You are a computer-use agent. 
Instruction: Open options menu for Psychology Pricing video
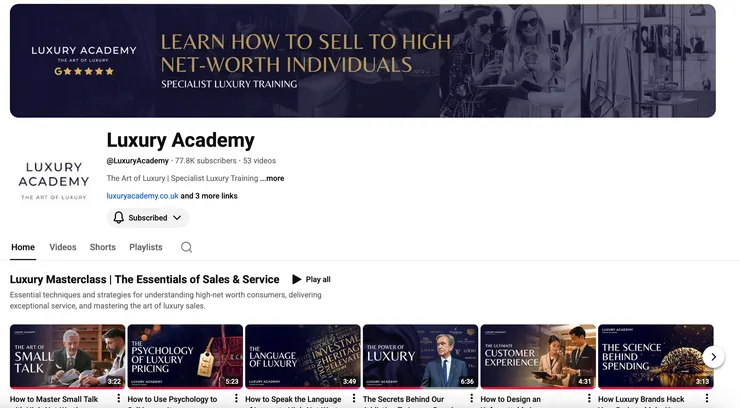point(236,399)
